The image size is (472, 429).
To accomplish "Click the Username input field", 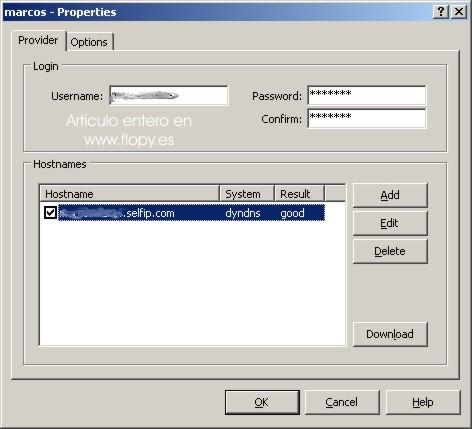I will (x=169, y=95).
